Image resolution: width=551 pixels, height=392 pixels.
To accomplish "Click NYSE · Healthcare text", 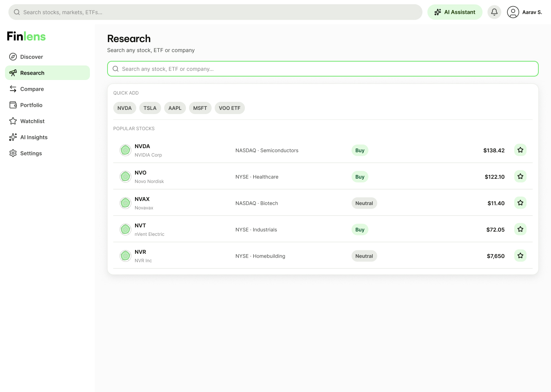I will [257, 177].
